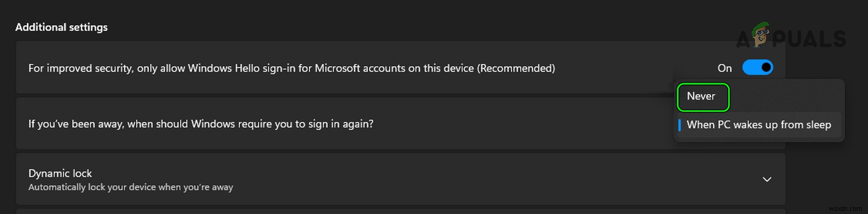
Task: Click the Windows Hello security setting text
Action: pyautogui.click(x=214, y=68)
